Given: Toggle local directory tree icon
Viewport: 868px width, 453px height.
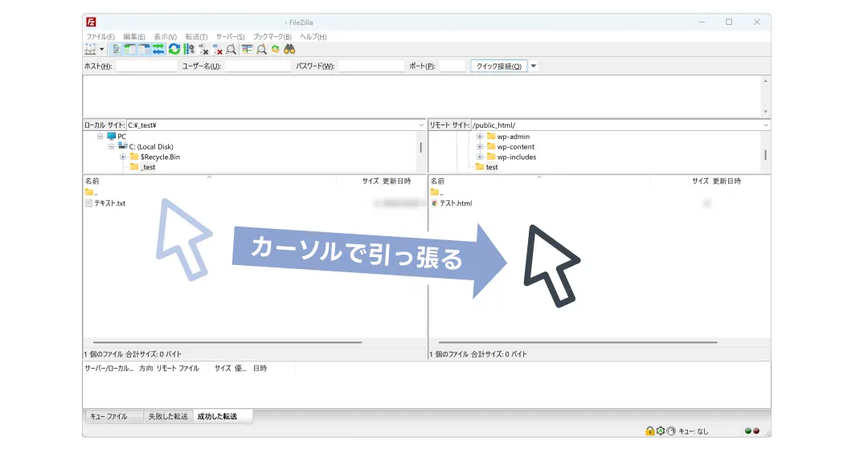Looking at the screenshot, I should point(130,49).
